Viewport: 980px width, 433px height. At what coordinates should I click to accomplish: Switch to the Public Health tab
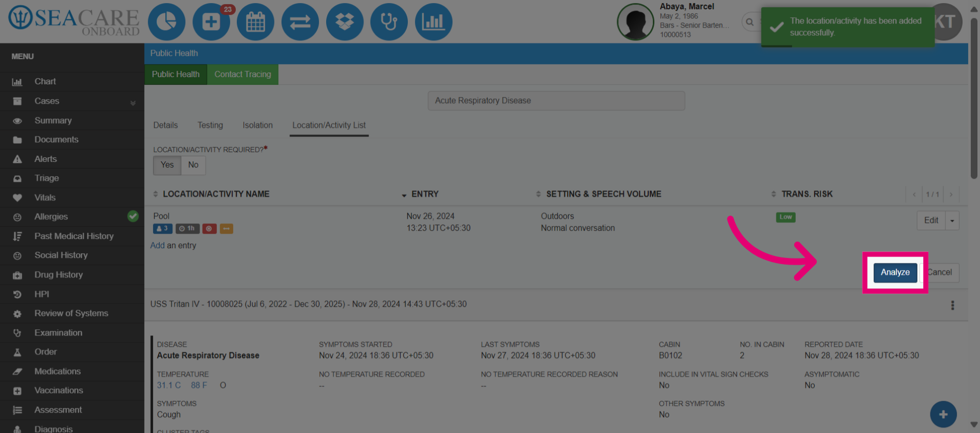(176, 74)
